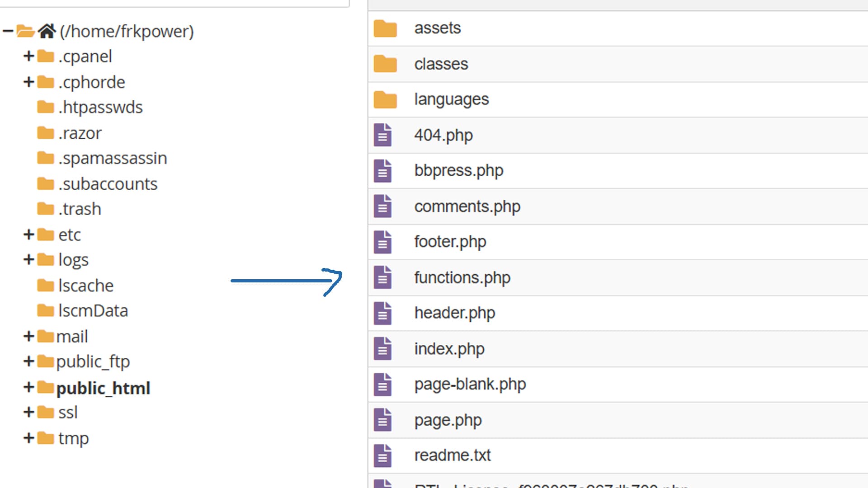Click the page.php file icon
Screen dimensions: 868x488
tap(382, 420)
